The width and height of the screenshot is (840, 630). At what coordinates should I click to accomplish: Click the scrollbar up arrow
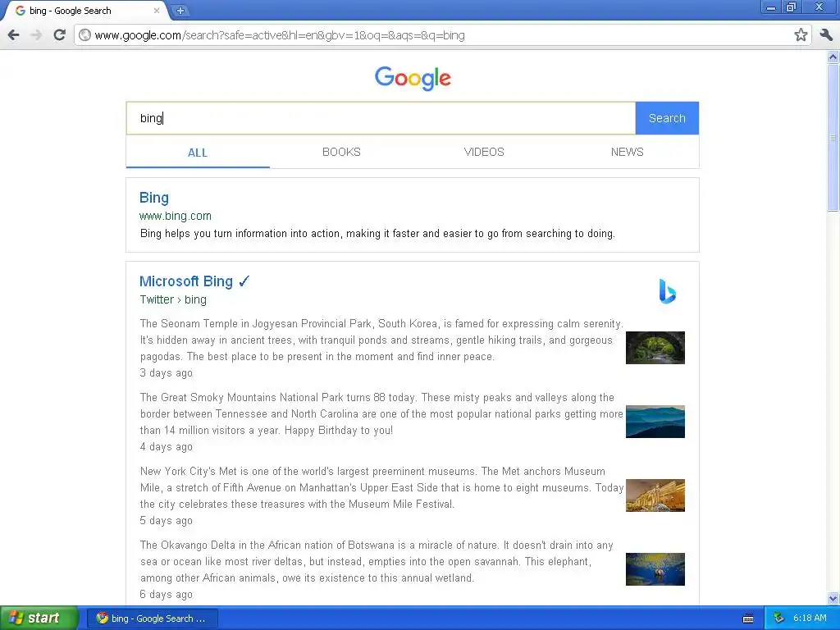tap(833, 57)
